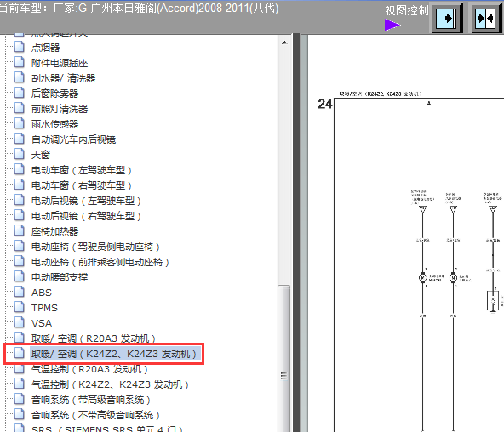The height and width of the screenshot is (432, 504).
Task: Click the tree list scrollbar thumb
Action: [284, 358]
